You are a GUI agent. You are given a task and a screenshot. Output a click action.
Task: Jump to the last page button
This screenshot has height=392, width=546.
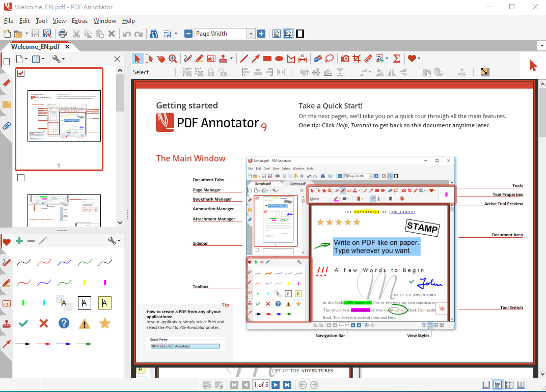287,385
